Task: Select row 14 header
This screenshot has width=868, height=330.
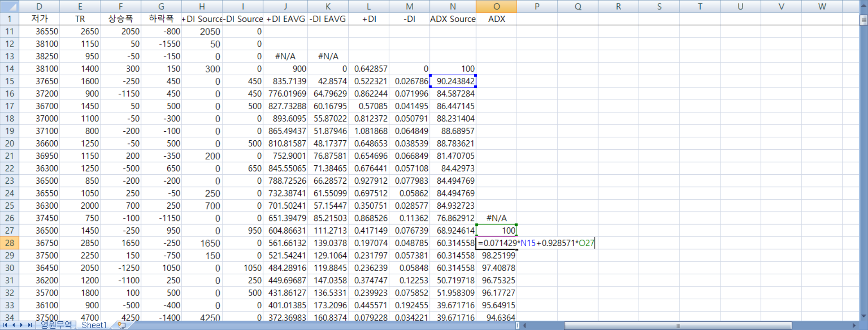Action: pos(9,69)
